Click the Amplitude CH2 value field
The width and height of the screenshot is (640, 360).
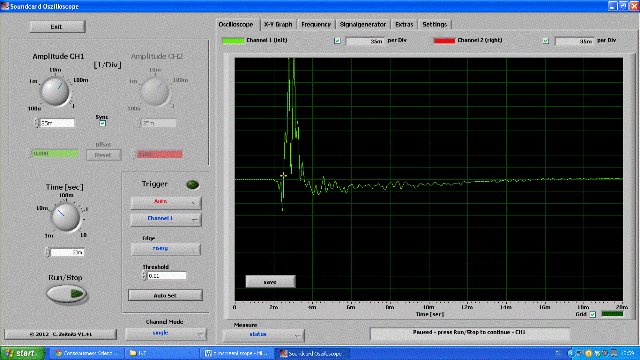[x=159, y=123]
